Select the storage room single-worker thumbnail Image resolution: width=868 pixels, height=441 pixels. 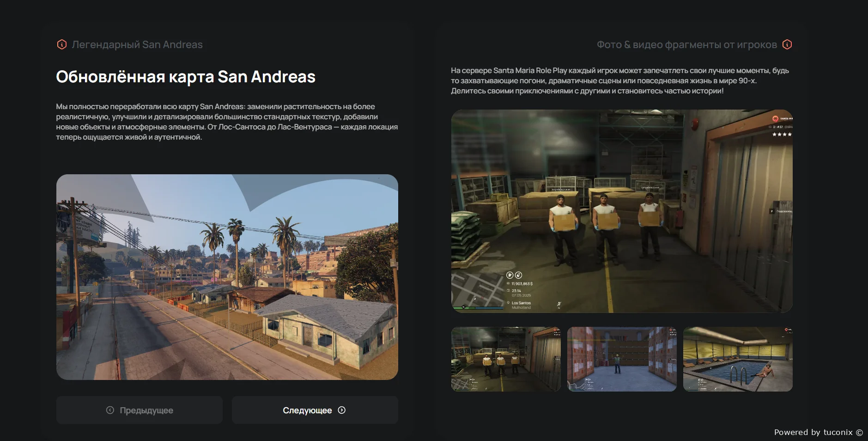click(x=622, y=359)
